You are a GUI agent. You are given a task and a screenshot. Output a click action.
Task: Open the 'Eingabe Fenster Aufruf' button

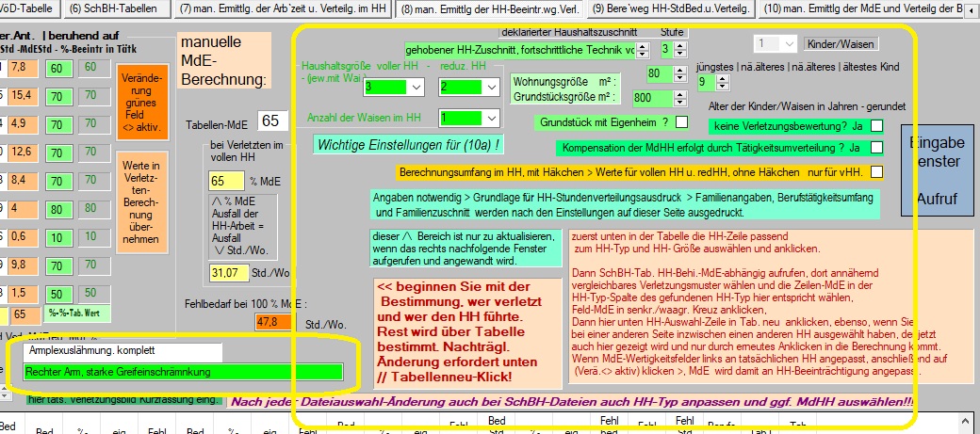939,170
